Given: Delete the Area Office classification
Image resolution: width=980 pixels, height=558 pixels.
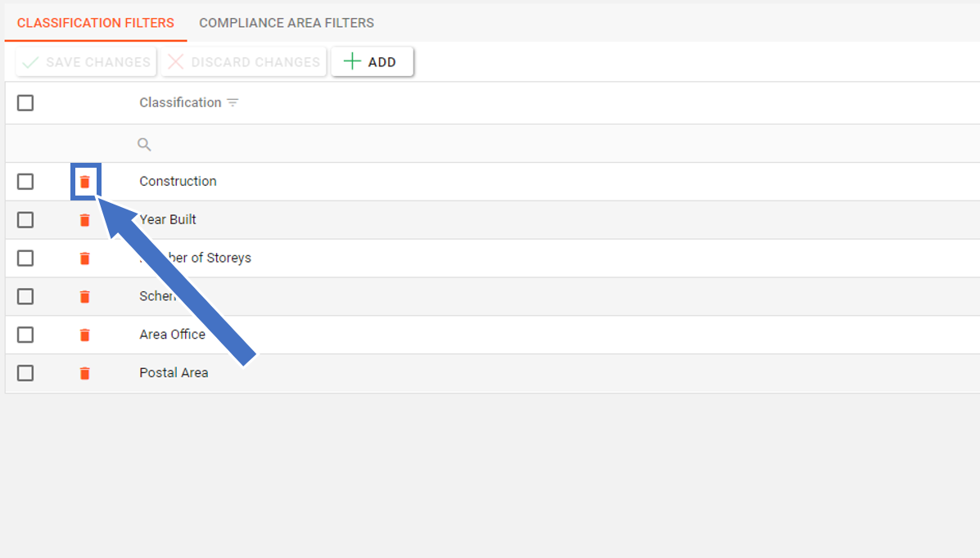Looking at the screenshot, I should pos(84,335).
